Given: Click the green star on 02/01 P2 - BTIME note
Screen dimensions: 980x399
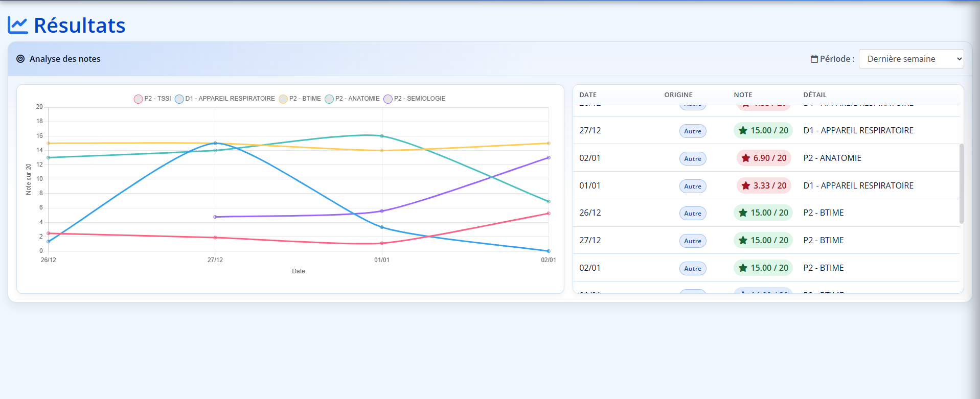Looking at the screenshot, I should tap(743, 268).
